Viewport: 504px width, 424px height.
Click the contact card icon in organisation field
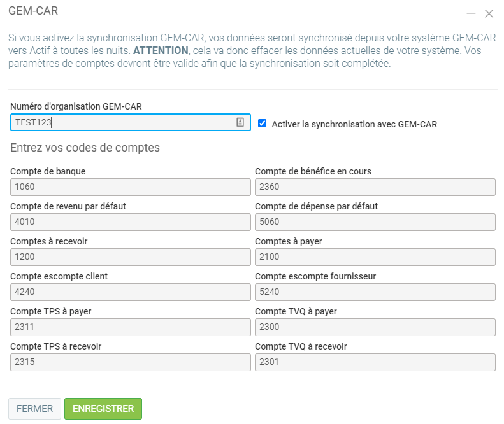point(240,122)
